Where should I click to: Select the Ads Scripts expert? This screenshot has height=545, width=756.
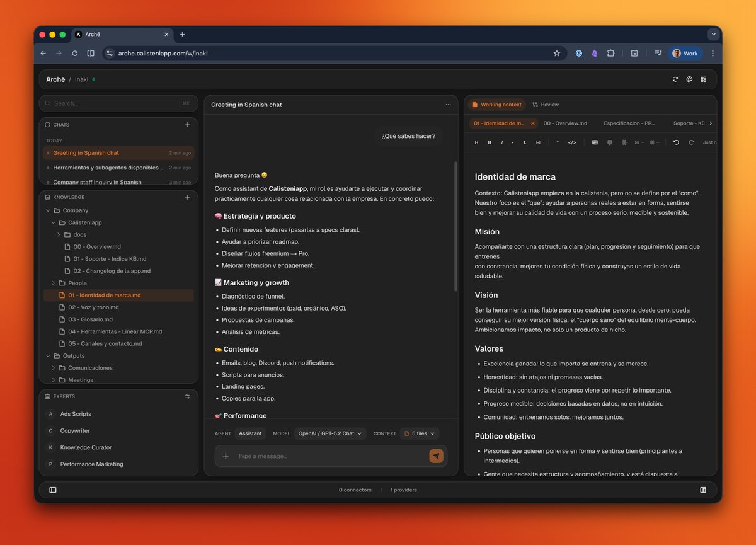pos(76,414)
